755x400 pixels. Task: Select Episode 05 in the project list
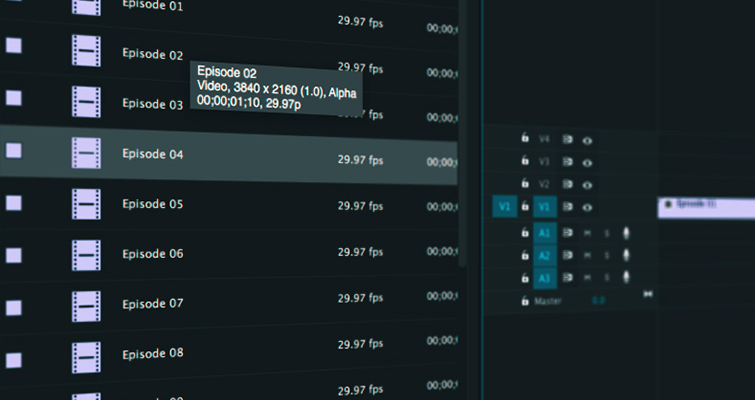[152, 204]
